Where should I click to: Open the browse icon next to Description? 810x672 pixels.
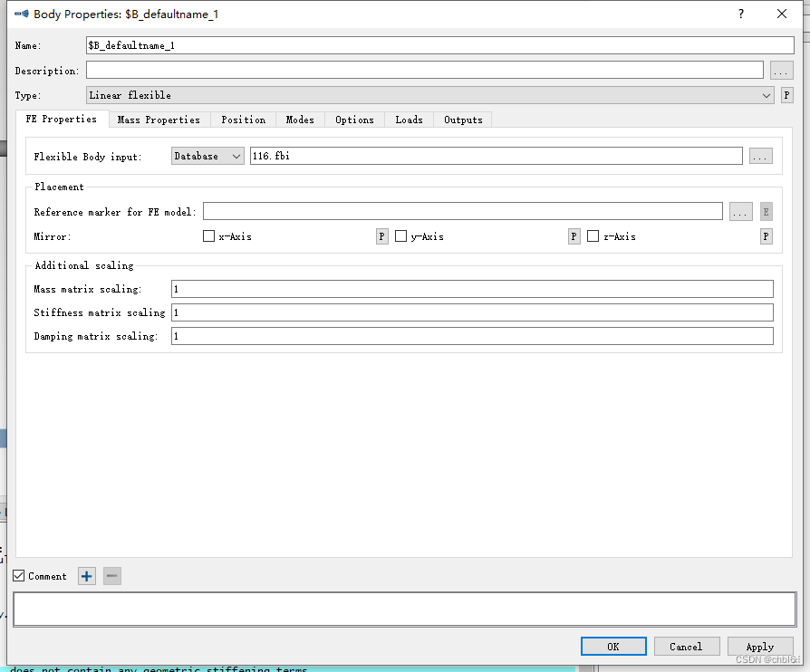pyautogui.click(x=781, y=70)
